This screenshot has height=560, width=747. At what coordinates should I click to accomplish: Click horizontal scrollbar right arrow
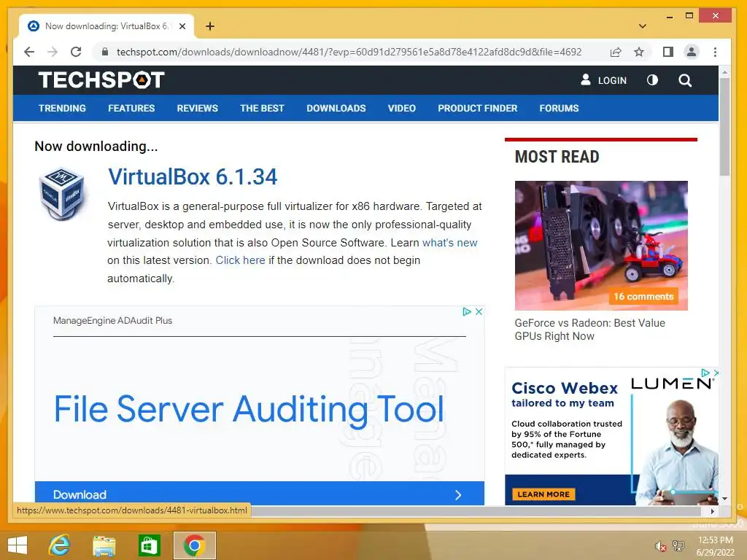[x=712, y=511]
